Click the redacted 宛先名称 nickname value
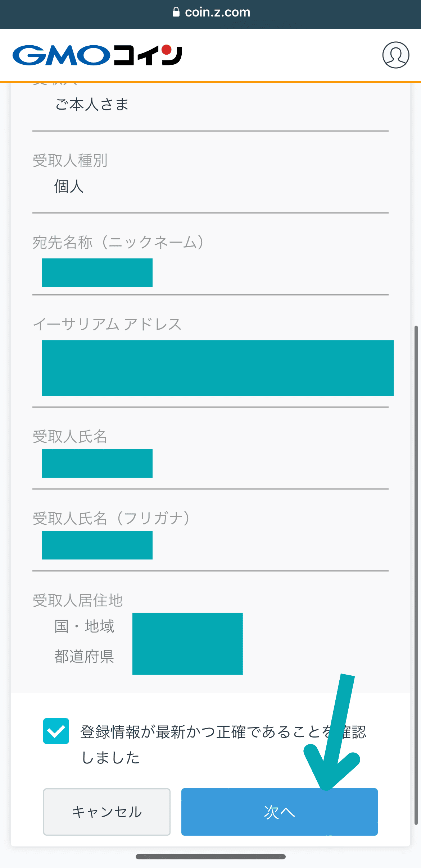This screenshot has height=868, width=421. tap(97, 272)
